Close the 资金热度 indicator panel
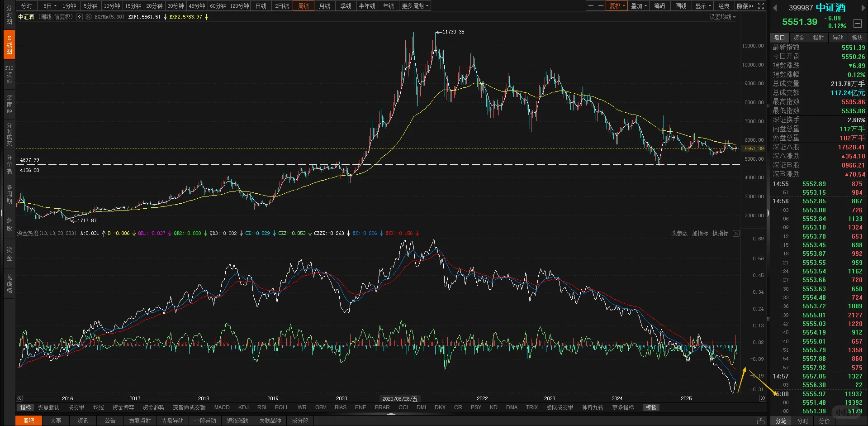This screenshot has width=868, height=426. tap(736, 233)
